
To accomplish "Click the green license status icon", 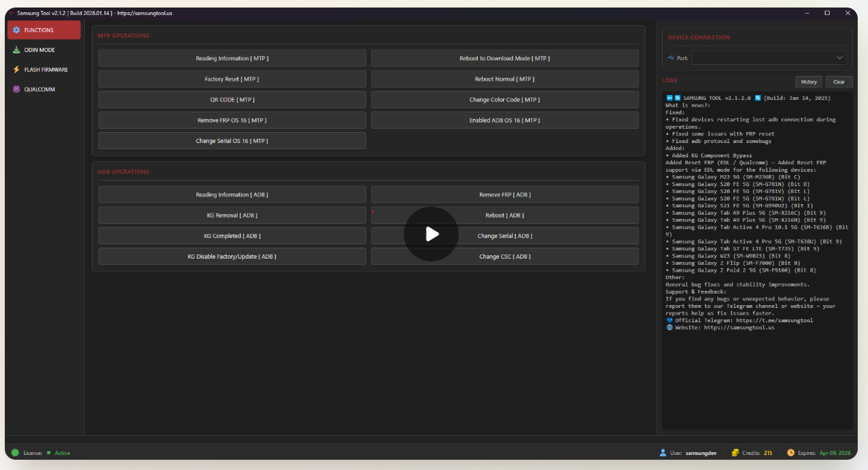I will pyautogui.click(x=15, y=453).
